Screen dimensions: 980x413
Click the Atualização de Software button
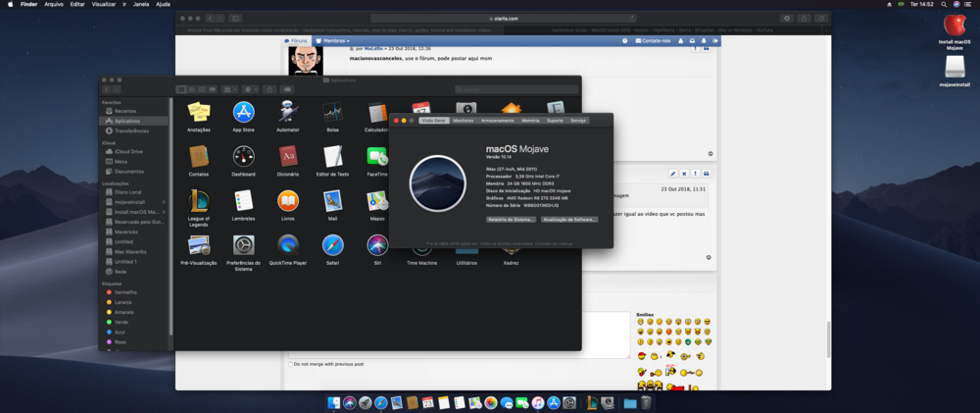[x=568, y=220]
